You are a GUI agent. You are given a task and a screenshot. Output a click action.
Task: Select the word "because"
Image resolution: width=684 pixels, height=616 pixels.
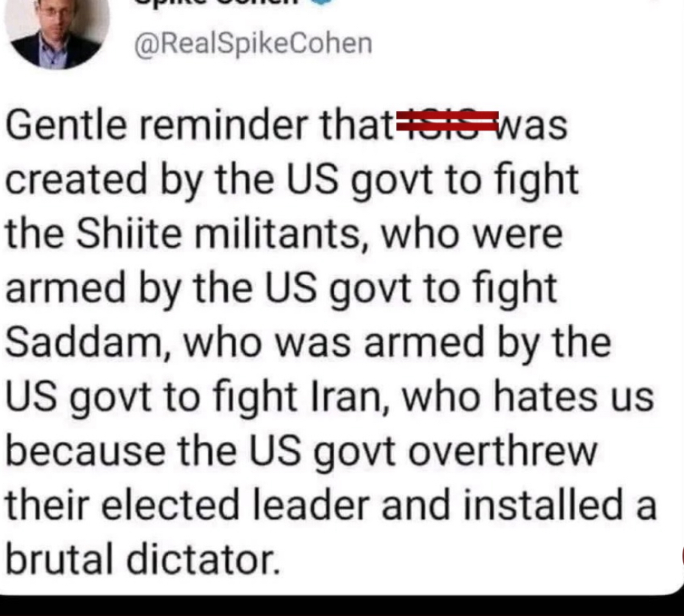[85, 451]
